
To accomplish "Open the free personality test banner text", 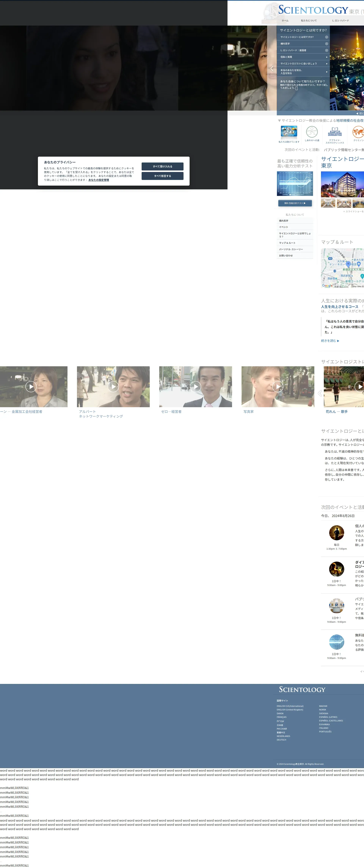I will [x=303, y=85].
